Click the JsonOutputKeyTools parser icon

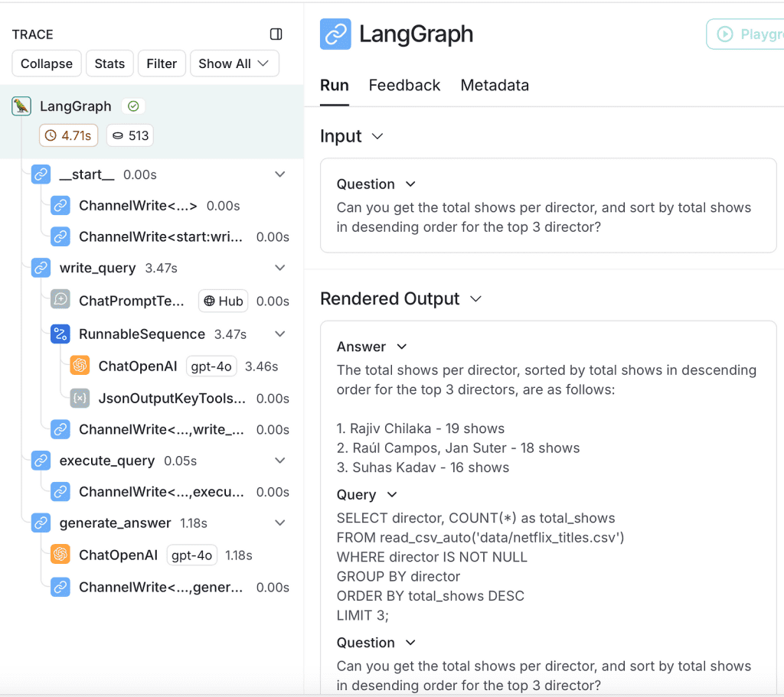[x=80, y=398]
